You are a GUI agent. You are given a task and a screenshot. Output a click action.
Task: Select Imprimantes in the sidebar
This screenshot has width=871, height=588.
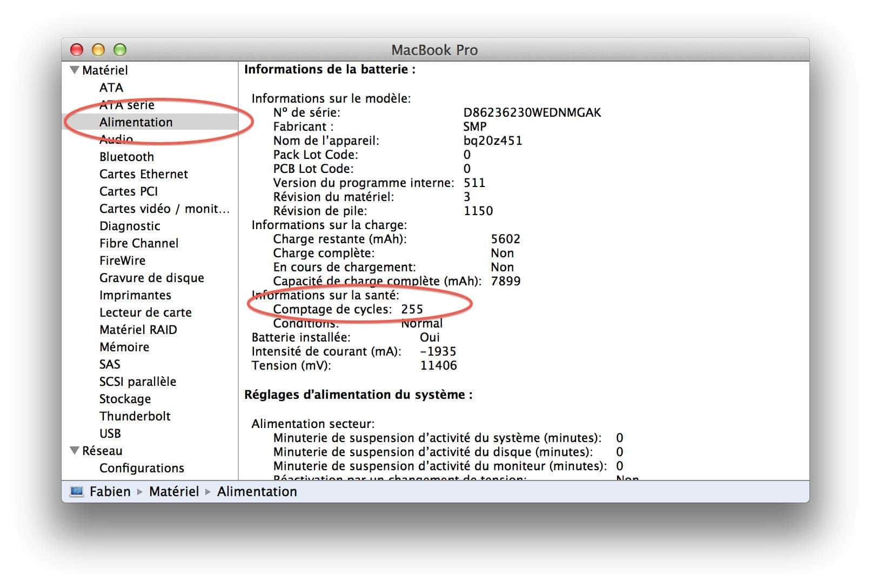[136, 295]
